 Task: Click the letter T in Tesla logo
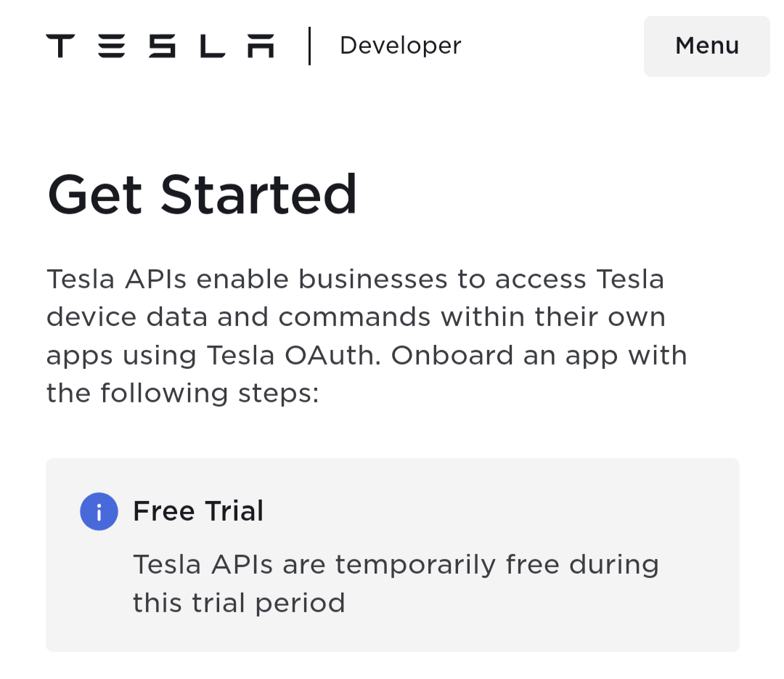click(60, 46)
